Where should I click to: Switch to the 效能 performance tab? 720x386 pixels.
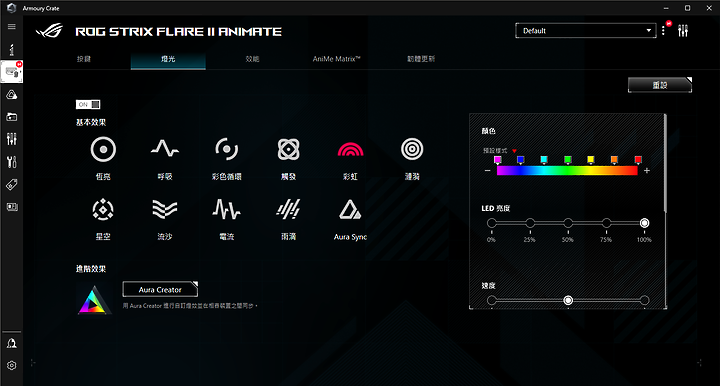(x=252, y=59)
